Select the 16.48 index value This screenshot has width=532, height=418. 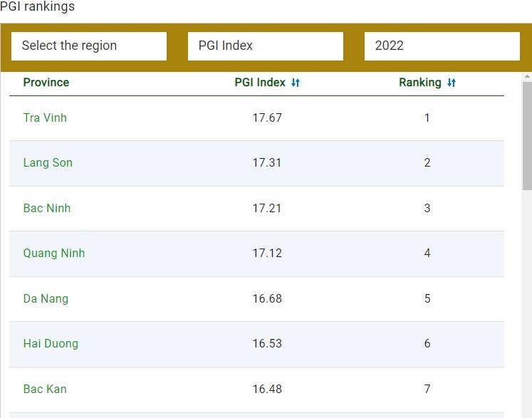[x=267, y=389]
